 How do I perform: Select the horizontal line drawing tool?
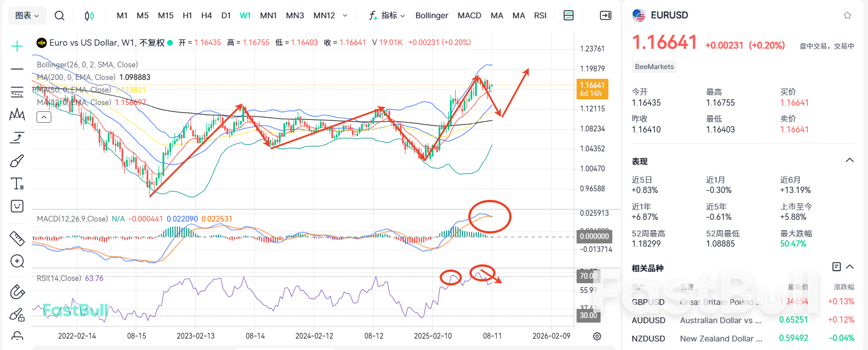[17, 69]
